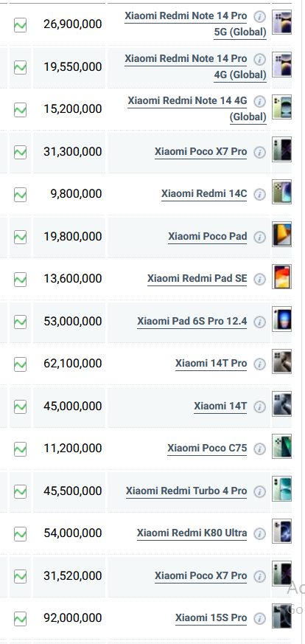
Task: Click info icon next to Xiaomi Redmi K80 Ultra
Action: click(259, 533)
